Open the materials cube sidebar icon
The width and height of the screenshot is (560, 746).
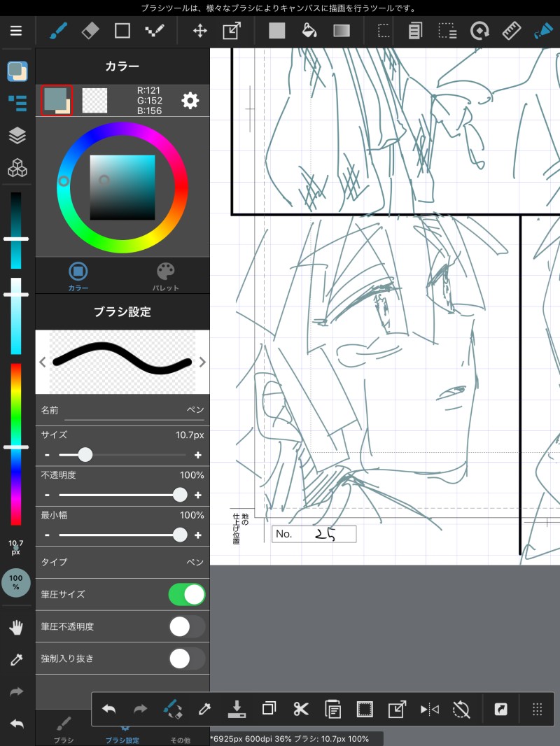coord(17,168)
